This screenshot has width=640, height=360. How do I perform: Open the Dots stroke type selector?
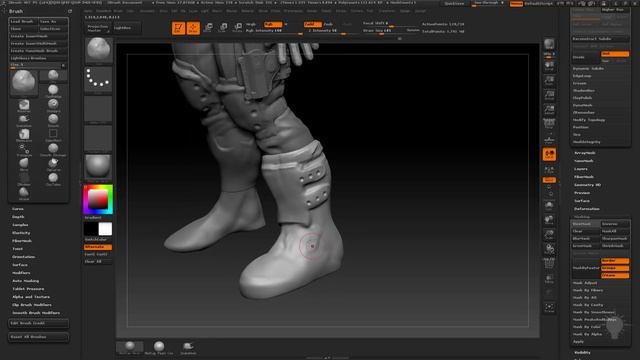(98, 79)
